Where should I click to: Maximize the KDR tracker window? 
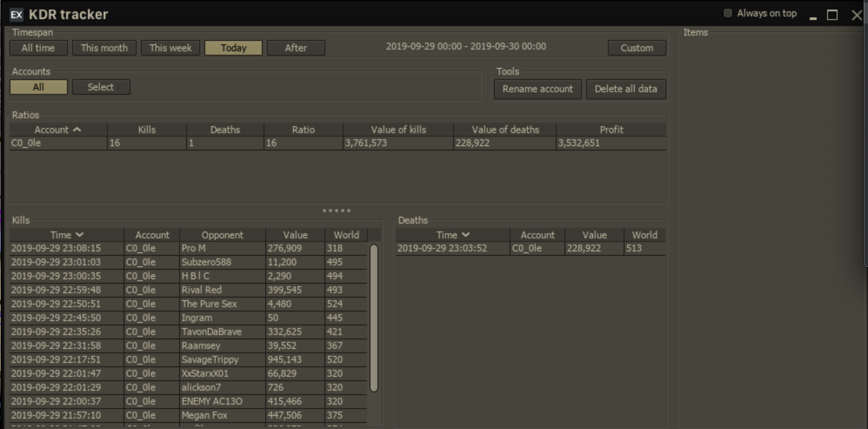[x=832, y=15]
